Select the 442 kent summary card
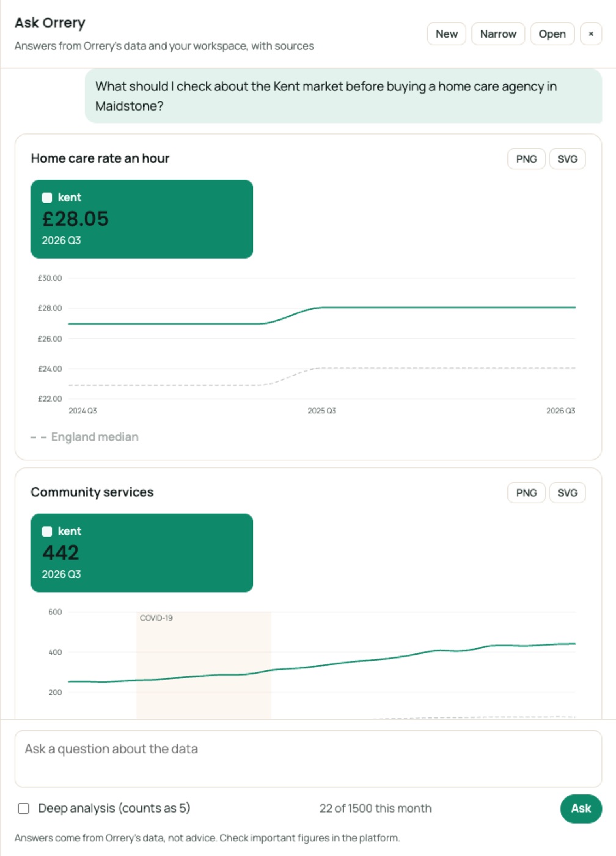Viewport: 616px width, 856px height. [142, 553]
